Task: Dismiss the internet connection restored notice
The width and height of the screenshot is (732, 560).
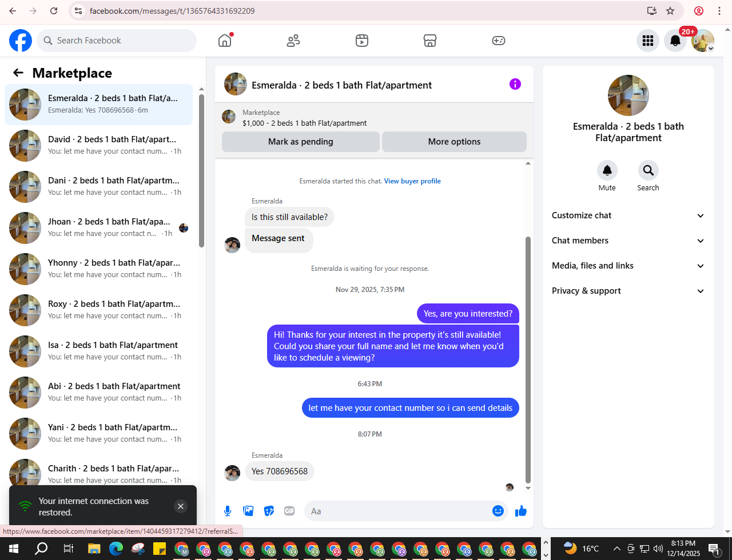Action: [x=181, y=506]
